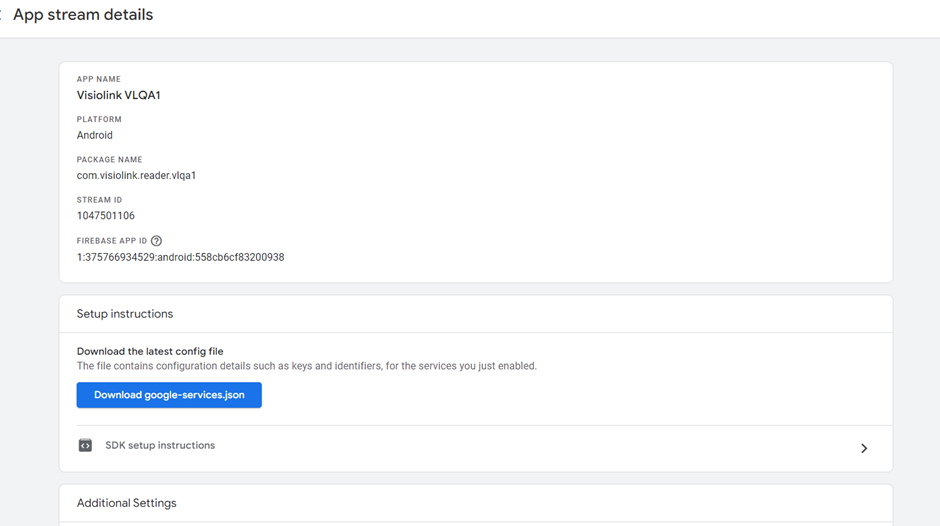Click the SDK setup code icon
940x526 pixels.
pos(85,446)
